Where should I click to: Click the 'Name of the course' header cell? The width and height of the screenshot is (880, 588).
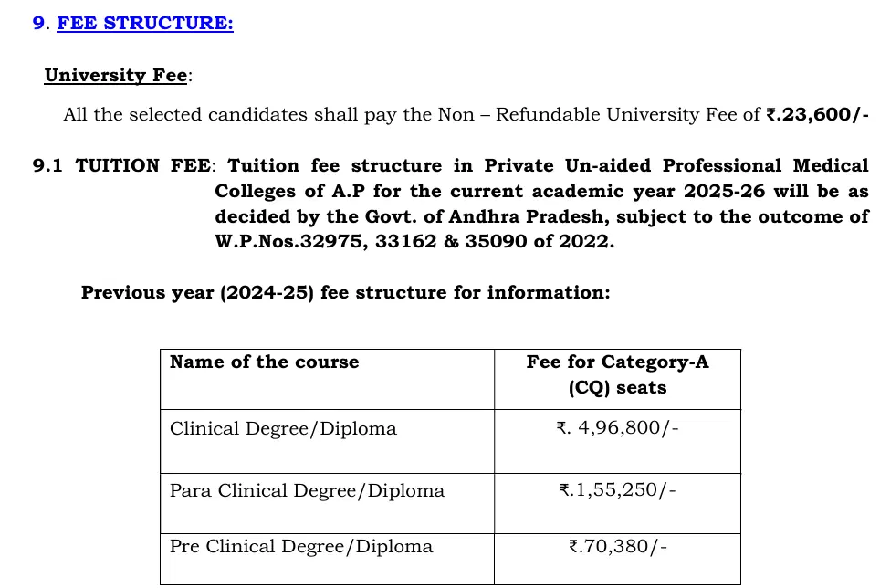(x=264, y=362)
